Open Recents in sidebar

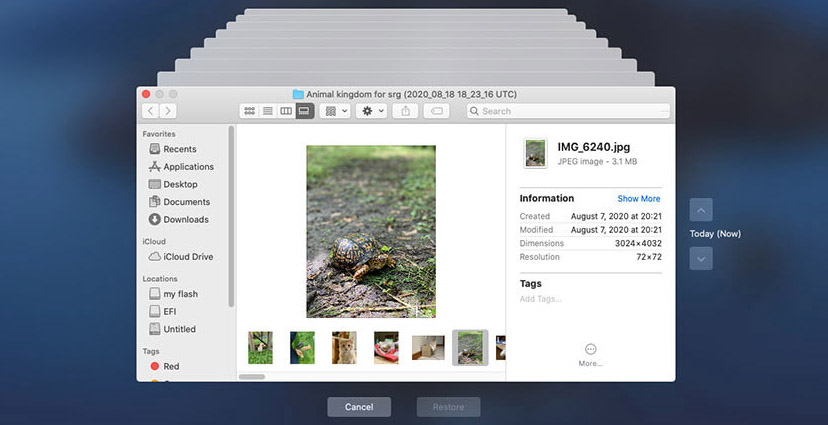point(179,149)
